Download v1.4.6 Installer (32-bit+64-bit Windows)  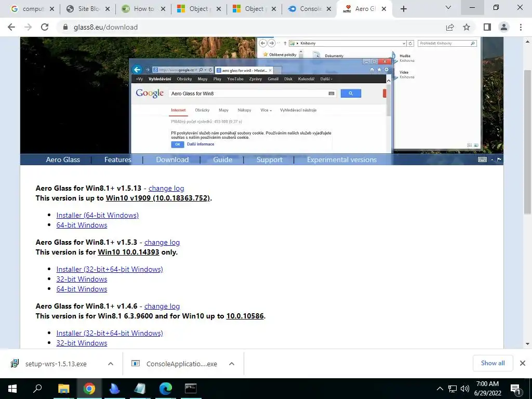click(x=110, y=333)
